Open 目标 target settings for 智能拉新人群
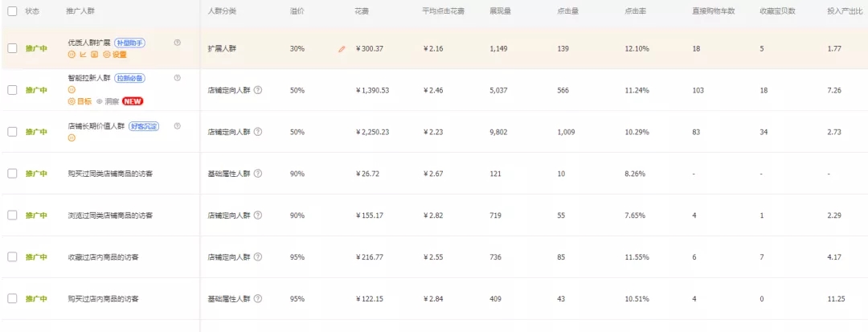The image size is (868, 332). coord(80,101)
